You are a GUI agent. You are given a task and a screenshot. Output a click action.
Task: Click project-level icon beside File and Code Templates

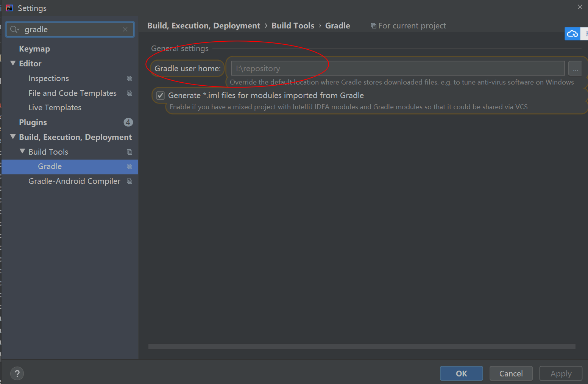tap(129, 93)
